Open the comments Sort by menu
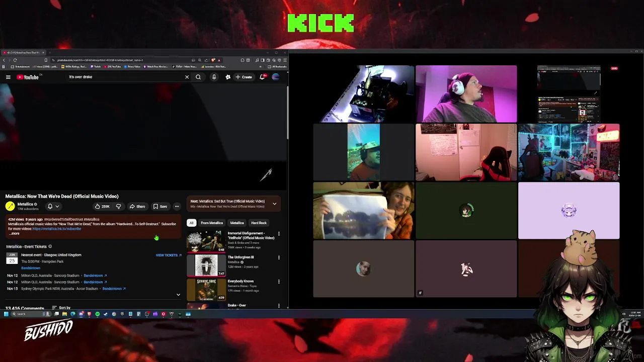 pos(61,307)
